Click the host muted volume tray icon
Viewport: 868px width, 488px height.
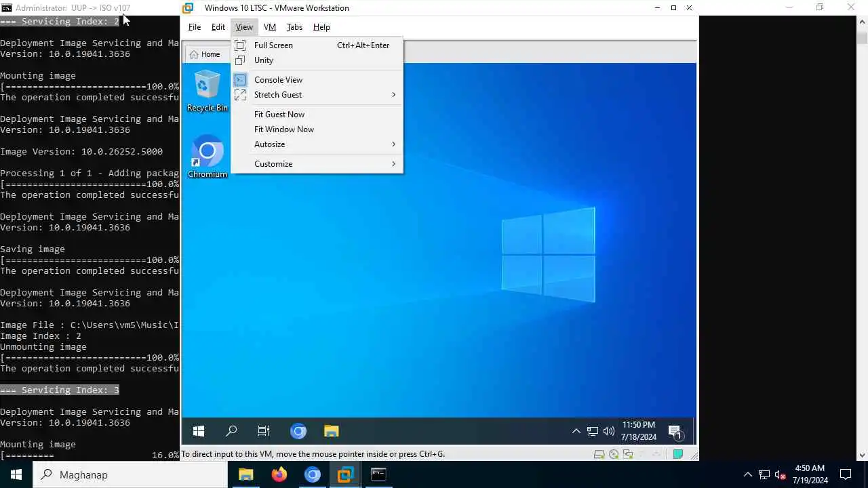pyautogui.click(x=781, y=474)
